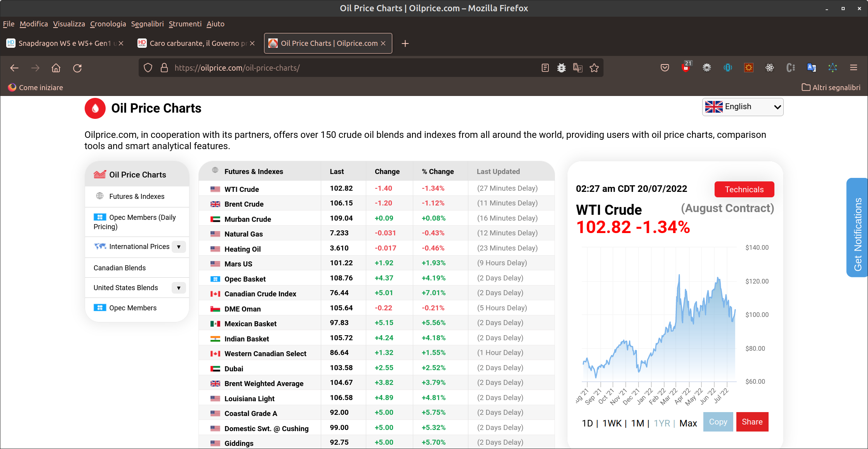Viewport: 868px width, 449px height.
Task: Click the red Technicals button
Action: (744, 190)
